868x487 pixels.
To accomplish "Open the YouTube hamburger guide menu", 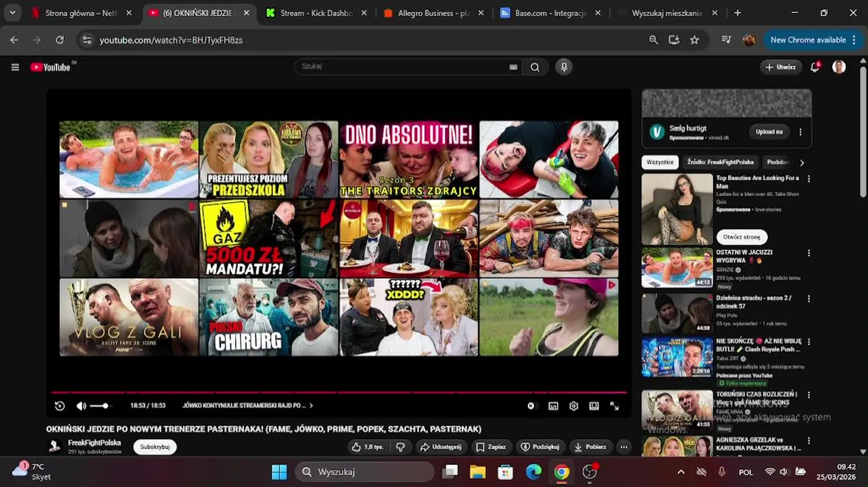I will tap(15, 67).
